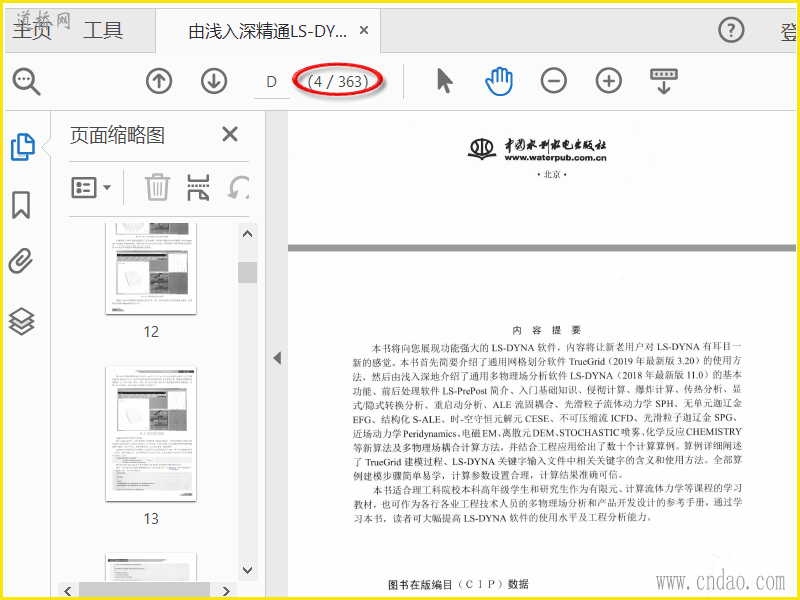Click the thumbnail panel scroll left arrow

pos(68,591)
